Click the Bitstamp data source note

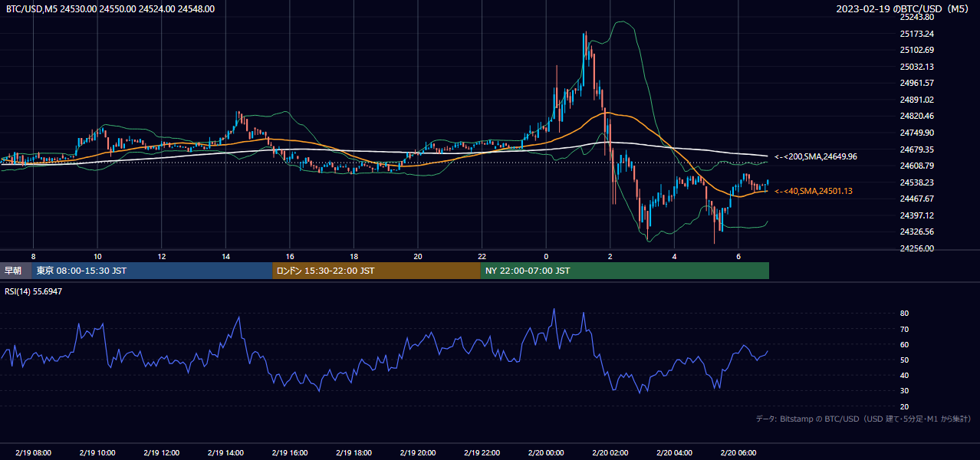coord(864,419)
